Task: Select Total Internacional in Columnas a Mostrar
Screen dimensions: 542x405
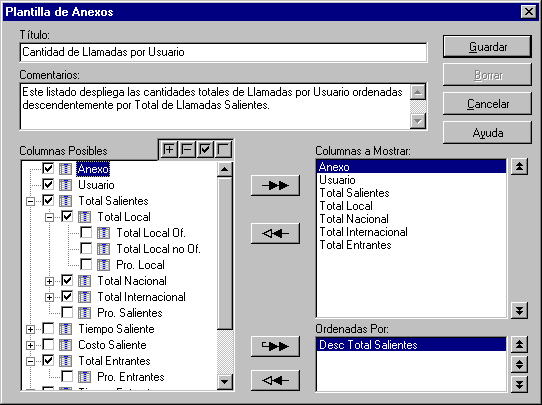Action: click(363, 232)
